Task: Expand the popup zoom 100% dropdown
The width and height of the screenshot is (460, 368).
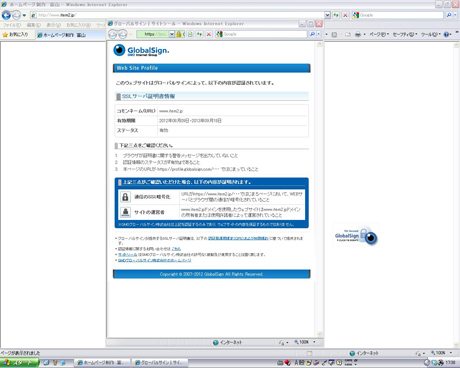Action: point(314,342)
